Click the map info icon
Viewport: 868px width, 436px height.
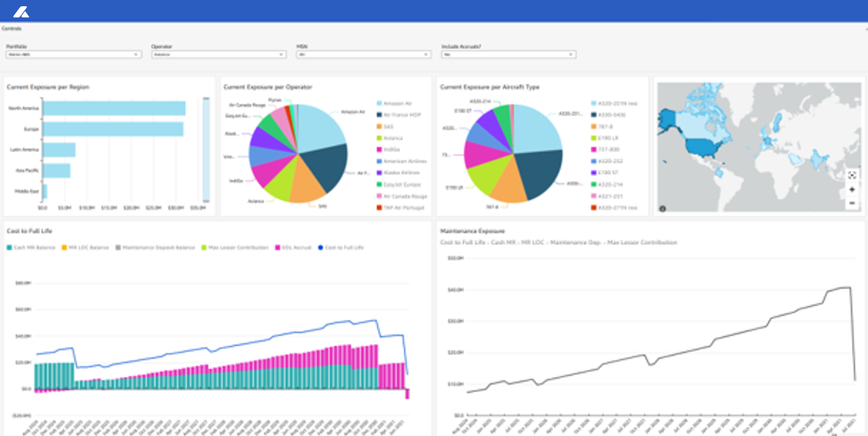(662, 209)
